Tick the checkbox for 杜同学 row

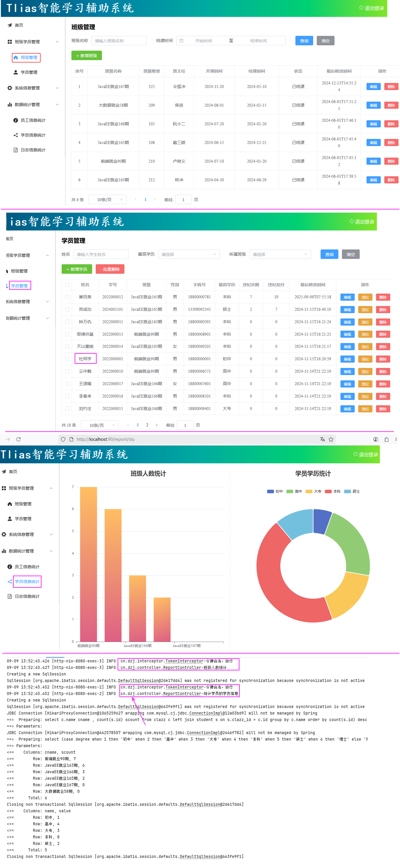67,359
